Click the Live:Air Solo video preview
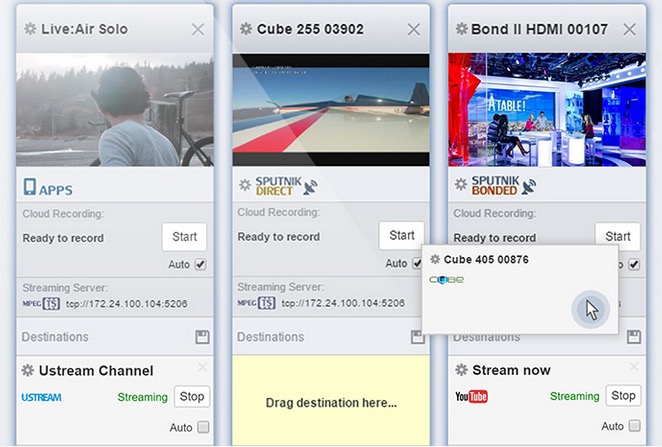The image size is (662, 447). [x=115, y=109]
